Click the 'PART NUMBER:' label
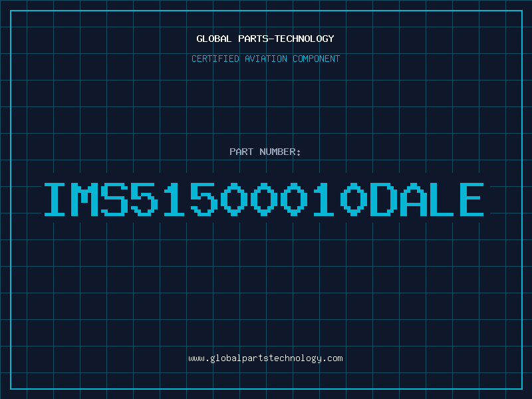The image size is (532, 399). (265, 152)
